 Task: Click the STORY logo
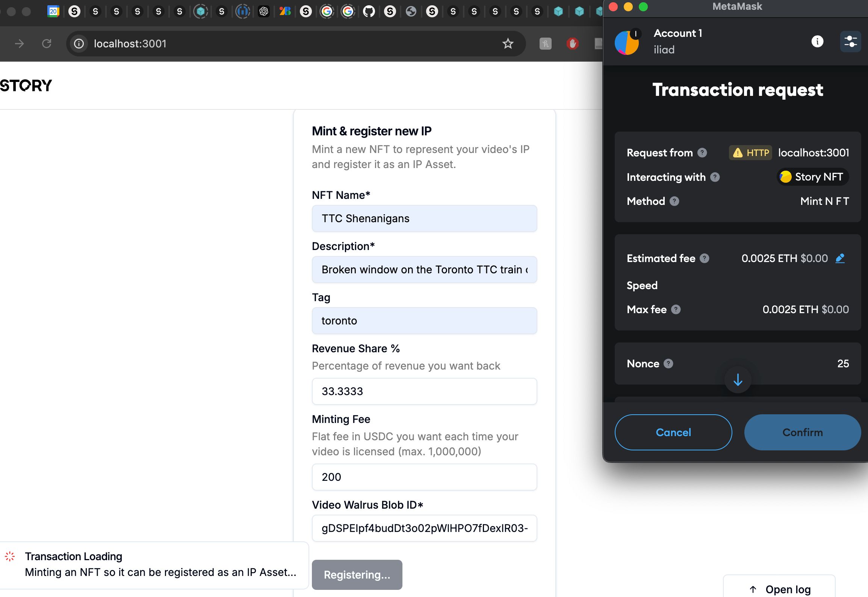pos(26,86)
